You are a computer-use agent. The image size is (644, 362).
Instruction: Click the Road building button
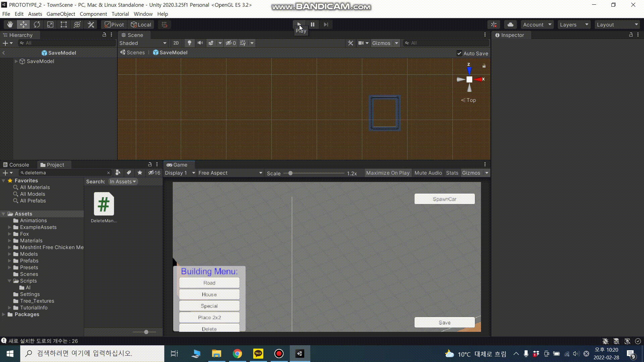pos(209,283)
